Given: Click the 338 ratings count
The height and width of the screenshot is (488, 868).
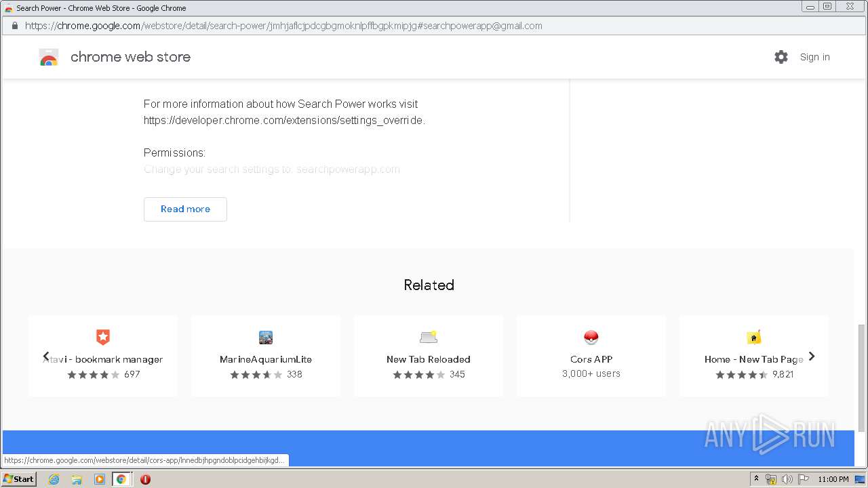Looking at the screenshot, I should click(x=294, y=374).
